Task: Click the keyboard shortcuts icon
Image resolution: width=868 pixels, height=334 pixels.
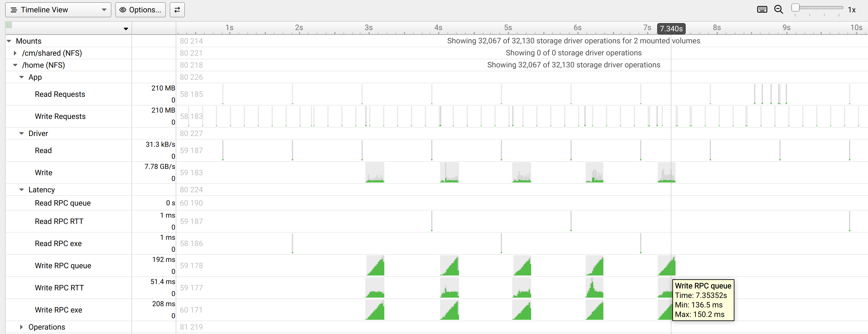Action: pos(762,9)
